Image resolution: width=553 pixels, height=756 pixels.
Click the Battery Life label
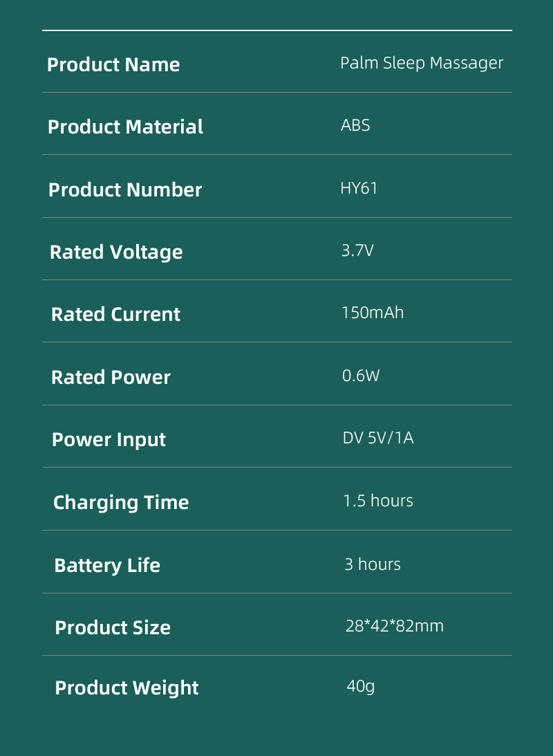click(x=107, y=565)
